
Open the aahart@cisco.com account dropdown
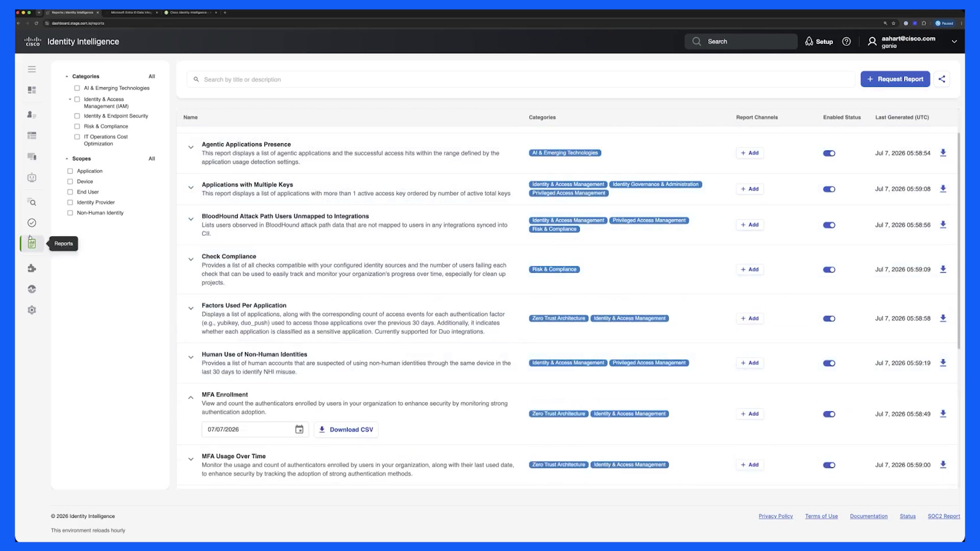[954, 42]
